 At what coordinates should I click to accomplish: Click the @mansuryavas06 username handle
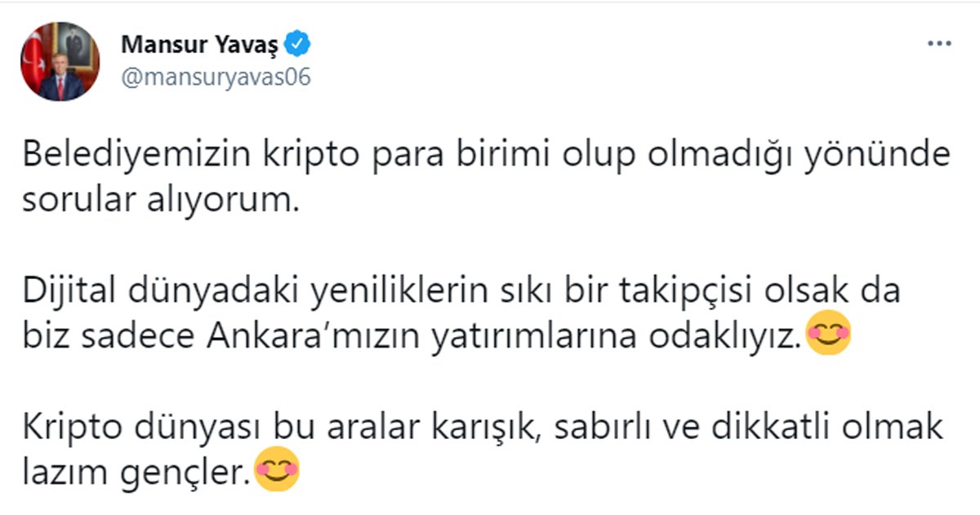[x=216, y=78]
